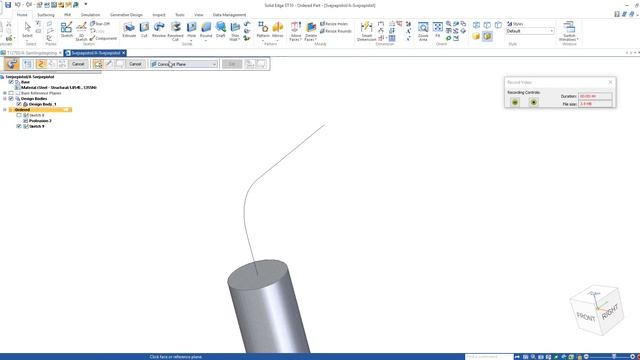Switch to the first document tab
Viewport: 640px width, 360px height.
pos(31,53)
